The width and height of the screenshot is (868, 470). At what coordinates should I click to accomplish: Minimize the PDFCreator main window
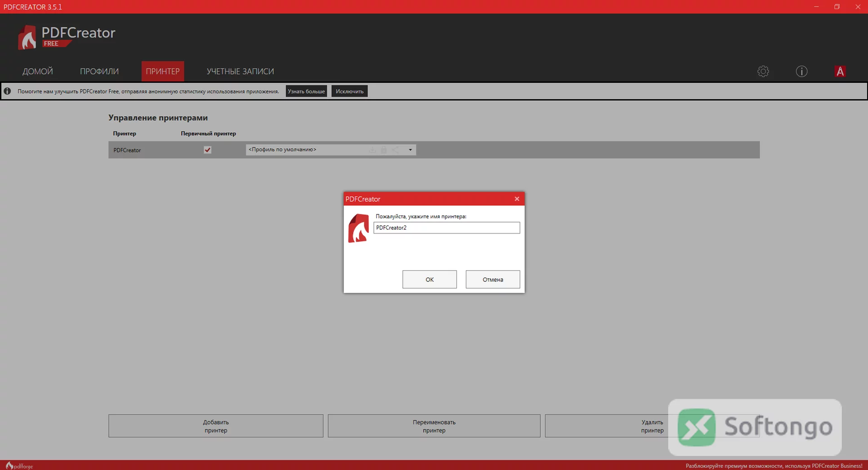(x=816, y=7)
